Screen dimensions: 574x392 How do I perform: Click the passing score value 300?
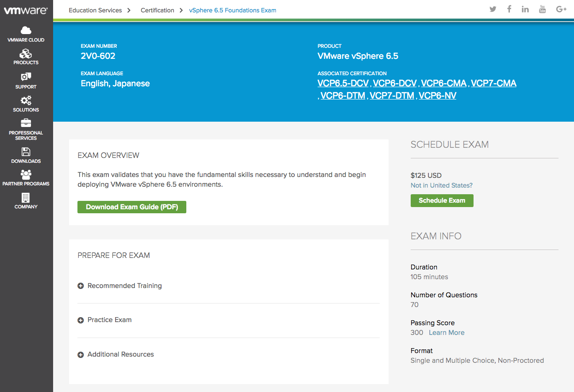tap(417, 333)
